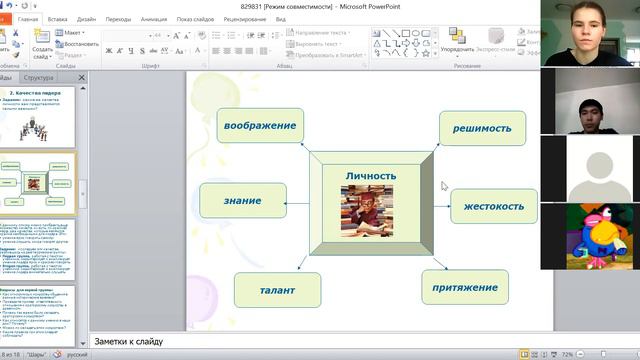640x360 pixels.
Task: Toggle align text left
Action: point(216,51)
